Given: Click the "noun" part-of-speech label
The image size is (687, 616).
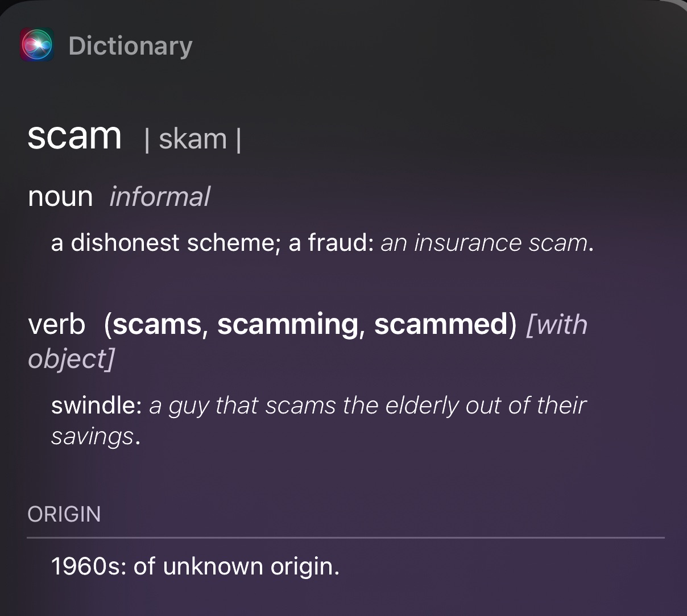Looking at the screenshot, I should tap(60, 197).
